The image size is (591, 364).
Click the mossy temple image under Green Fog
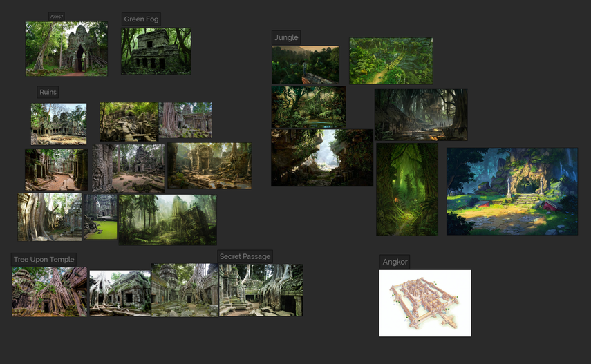click(x=156, y=51)
